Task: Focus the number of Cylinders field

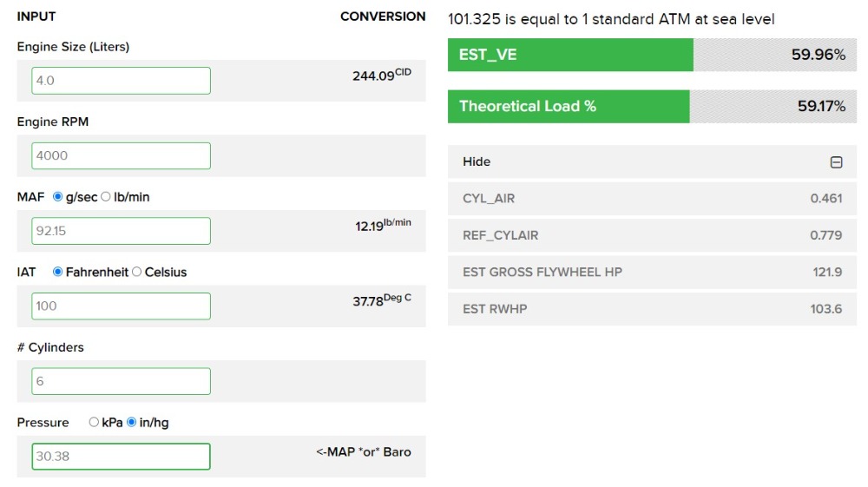Action: (121, 381)
